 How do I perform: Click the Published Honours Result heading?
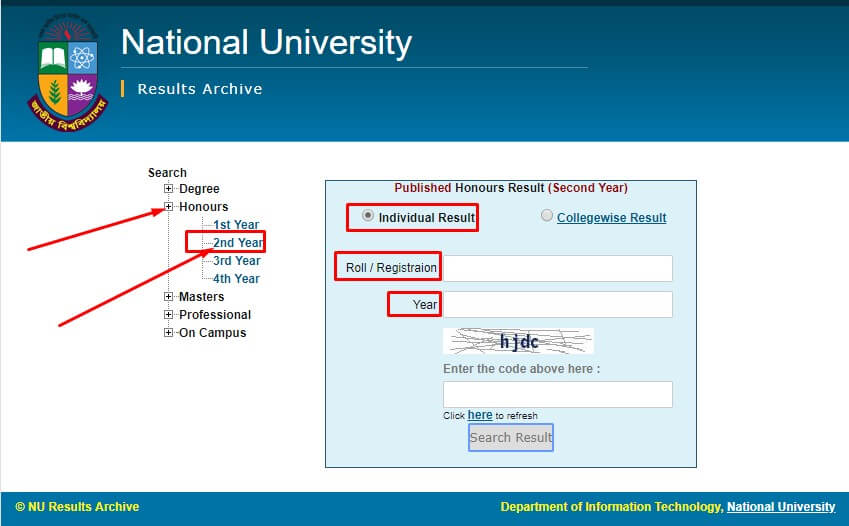511,188
